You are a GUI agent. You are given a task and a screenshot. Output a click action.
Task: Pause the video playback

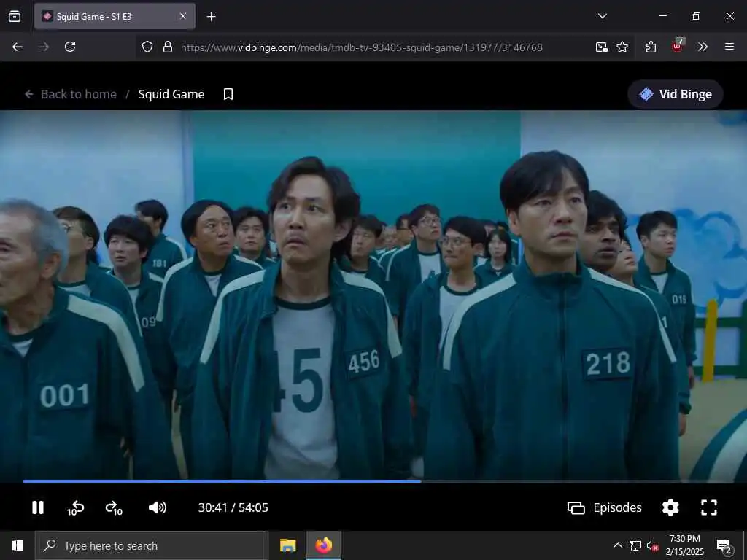pos(38,507)
